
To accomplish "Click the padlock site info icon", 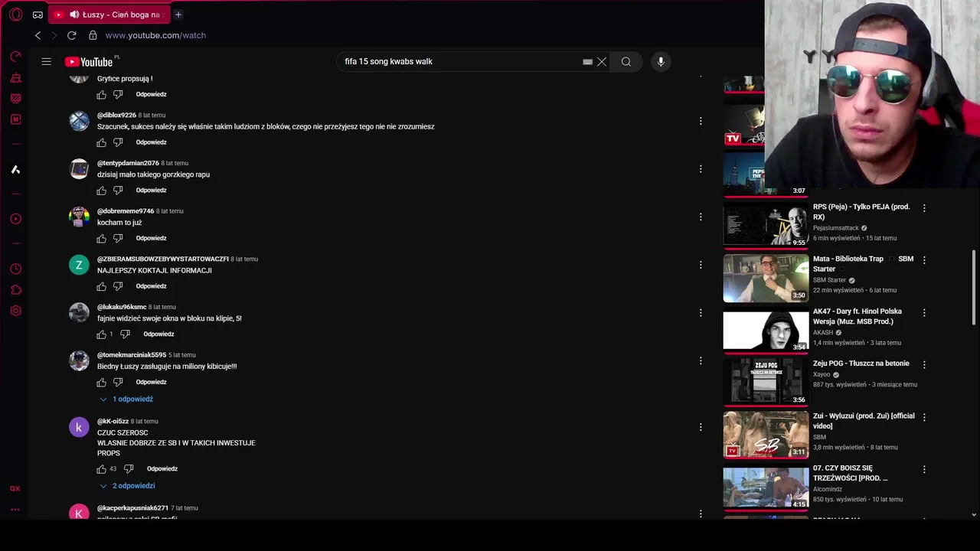I will tap(93, 35).
